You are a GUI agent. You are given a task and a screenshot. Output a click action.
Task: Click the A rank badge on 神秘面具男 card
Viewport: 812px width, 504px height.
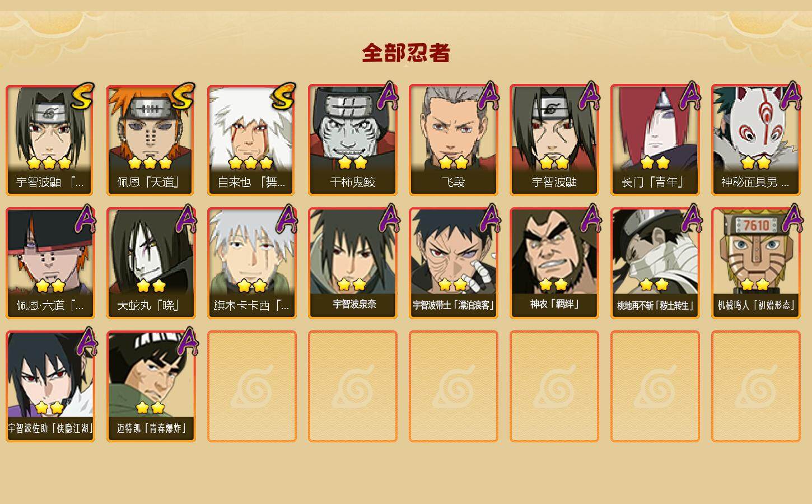[x=791, y=95]
